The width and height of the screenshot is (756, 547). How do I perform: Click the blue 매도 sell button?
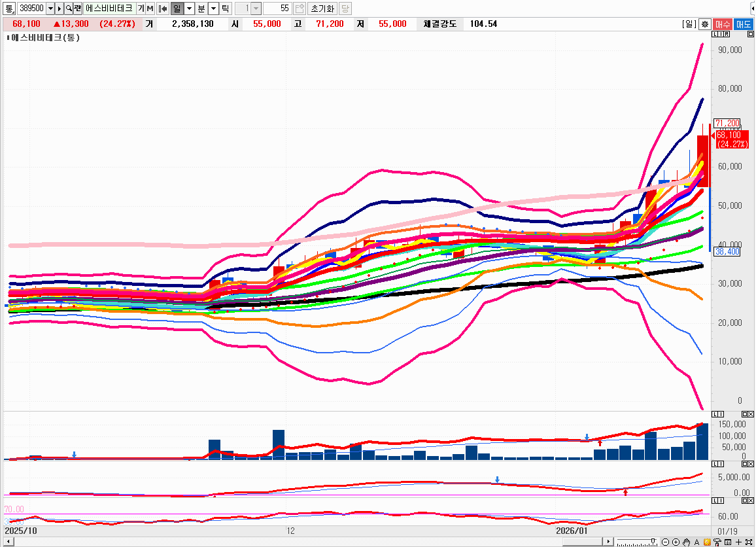click(744, 24)
